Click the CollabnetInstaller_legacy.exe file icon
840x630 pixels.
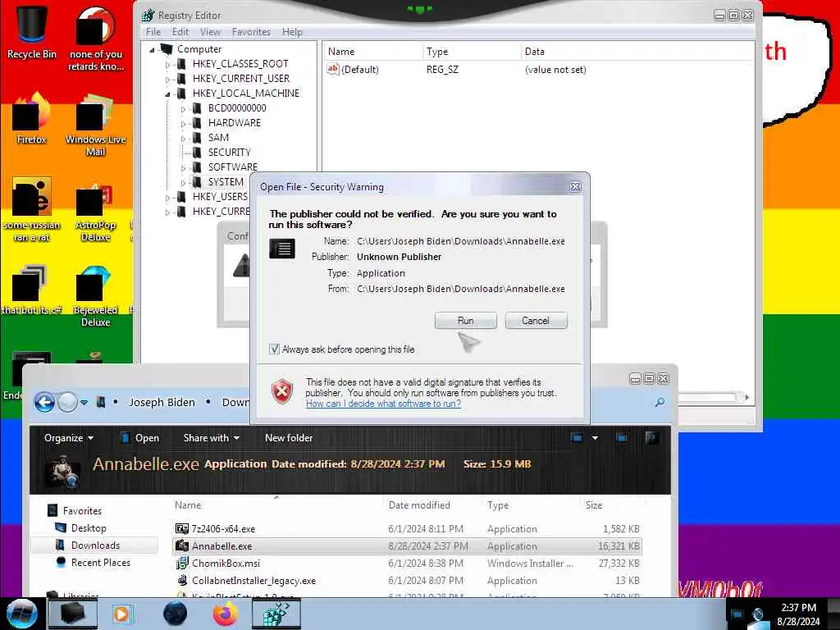click(x=182, y=580)
